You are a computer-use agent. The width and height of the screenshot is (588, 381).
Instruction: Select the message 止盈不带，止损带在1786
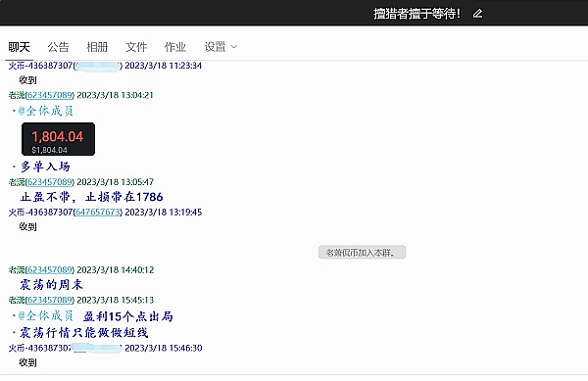coord(91,197)
